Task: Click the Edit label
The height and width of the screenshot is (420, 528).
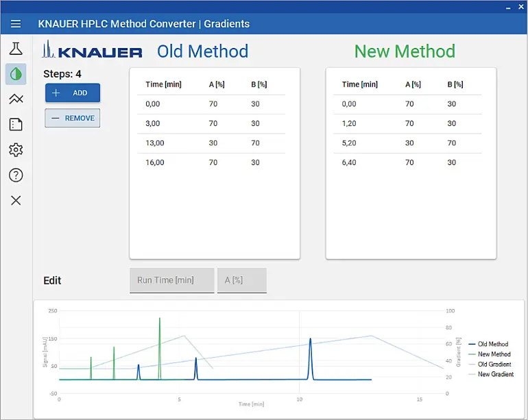Action: click(52, 281)
